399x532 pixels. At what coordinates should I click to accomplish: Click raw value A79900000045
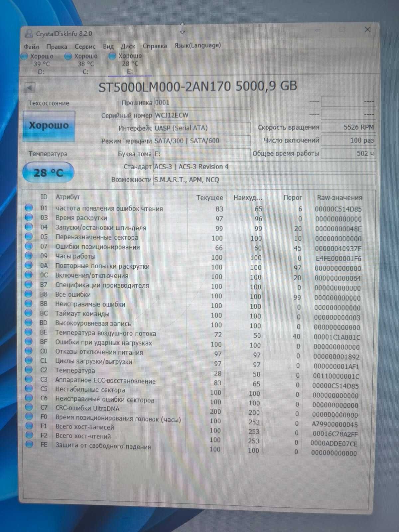click(x=335, y=424)
